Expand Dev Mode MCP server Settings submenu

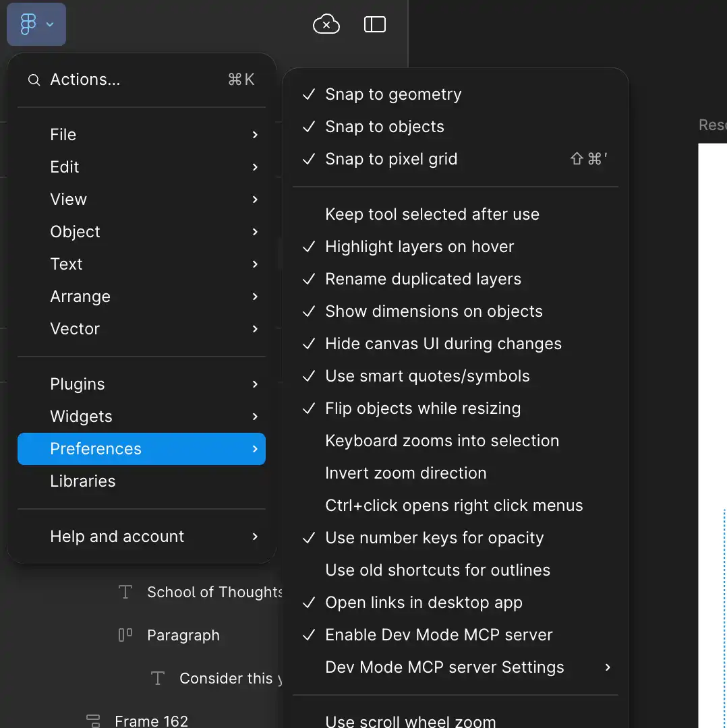click(x=455, y=667)
